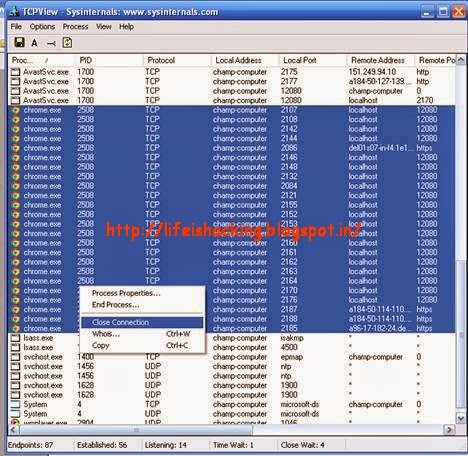Click the vertical scrollbar down arrow

(x=461, y=418)
